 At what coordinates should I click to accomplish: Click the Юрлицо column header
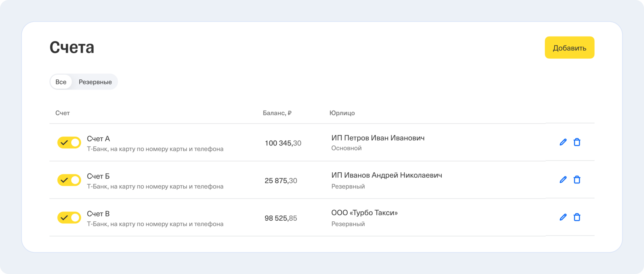342,113
